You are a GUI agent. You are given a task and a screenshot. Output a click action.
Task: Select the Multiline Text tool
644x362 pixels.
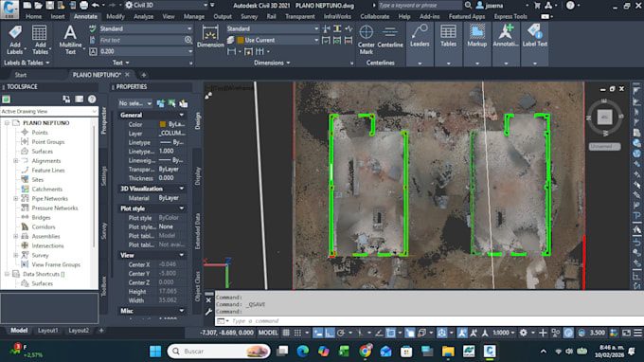70,40
